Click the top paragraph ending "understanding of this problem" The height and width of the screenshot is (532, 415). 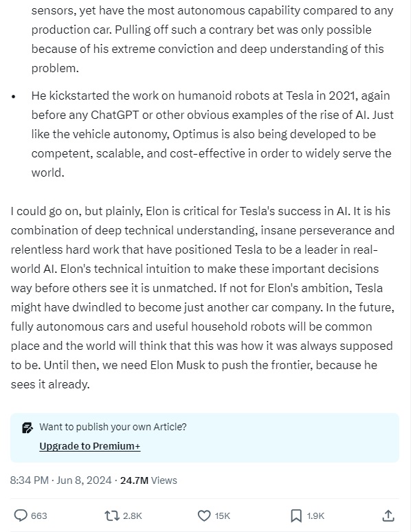click(x=206, y=40)
